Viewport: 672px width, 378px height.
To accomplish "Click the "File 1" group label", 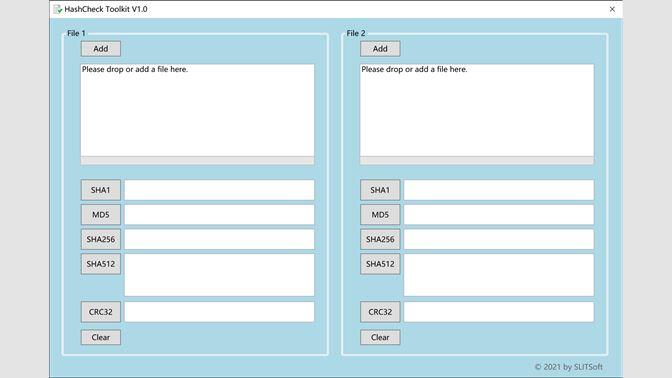I will (76, 33).
